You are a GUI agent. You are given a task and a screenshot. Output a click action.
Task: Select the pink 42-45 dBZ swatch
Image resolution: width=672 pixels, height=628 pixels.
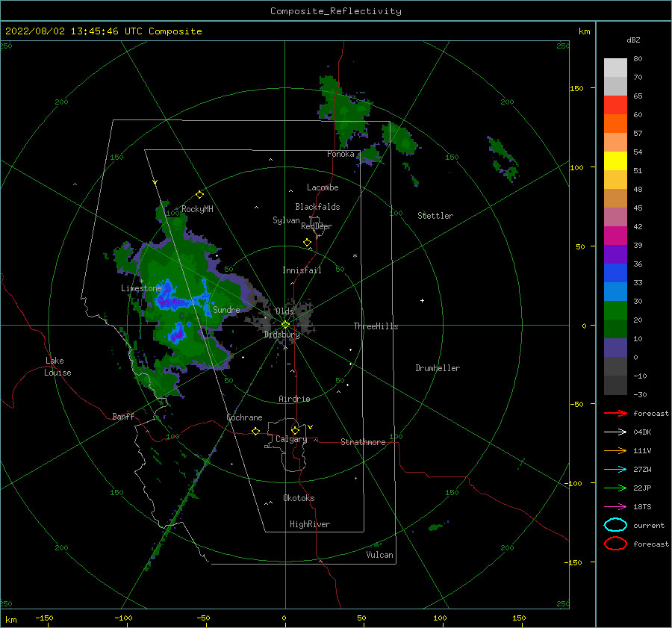coord(615,217)
